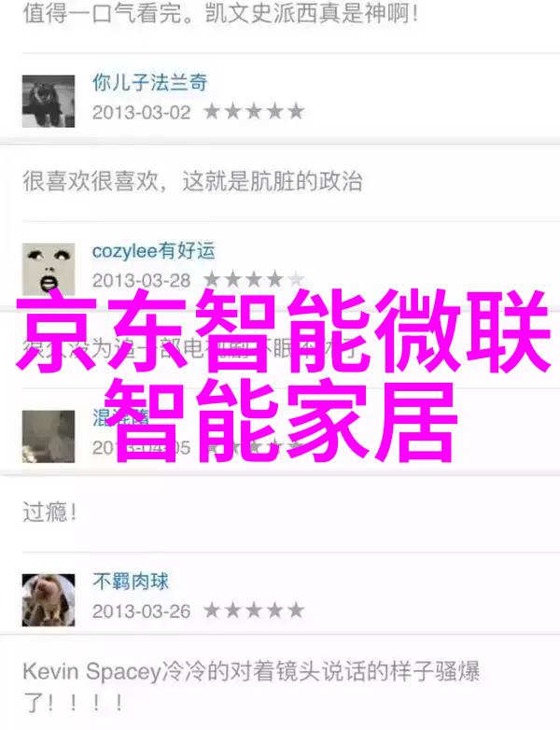Screen dimensions: 560x730
Task: Click the pink 京东智能微联 overlay text
Action: click(283, 331)
